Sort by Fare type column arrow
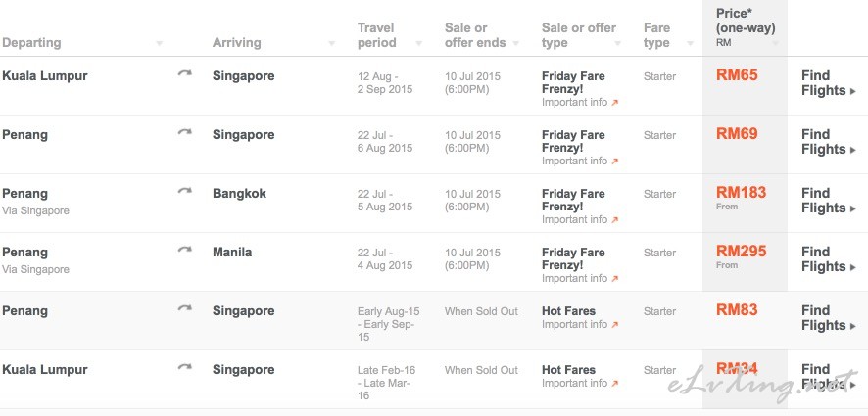868x416 pixels. pyautogui.click(x=691, y=43)
